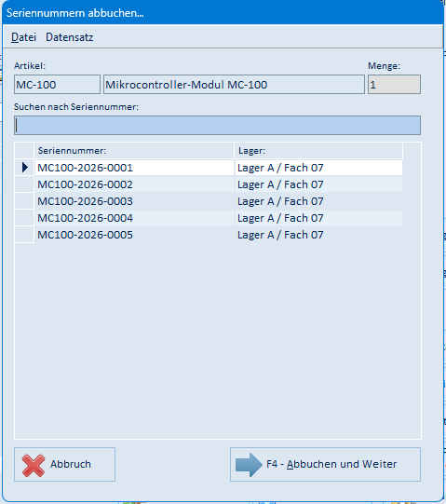This screenshot has width=446, height=504.
Task: Select serial number MC100-2026-0004
Action: pos(134,218)
